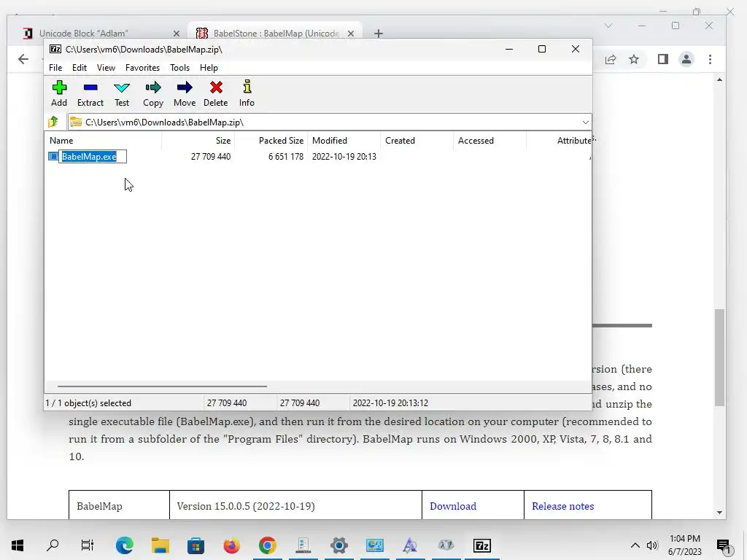Open the Help menu
The height and width of the screenshot is (560, 747).
coord(209,68)
